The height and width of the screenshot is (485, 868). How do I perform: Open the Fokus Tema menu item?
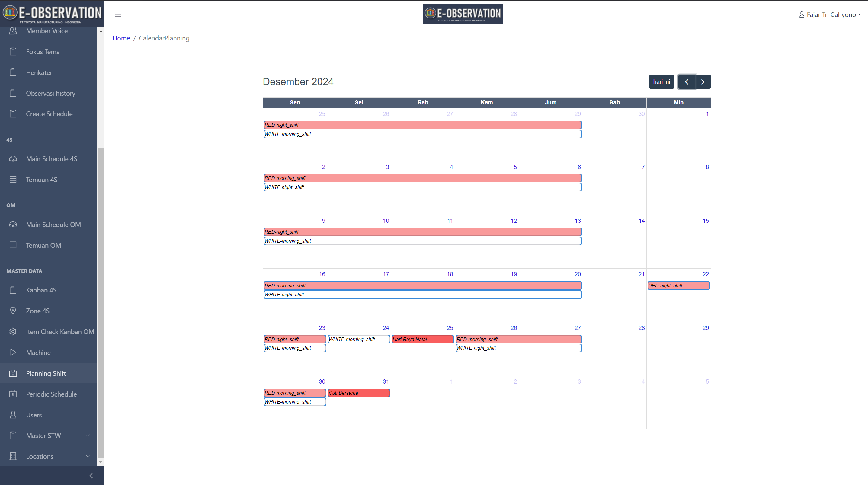(49, 52)
